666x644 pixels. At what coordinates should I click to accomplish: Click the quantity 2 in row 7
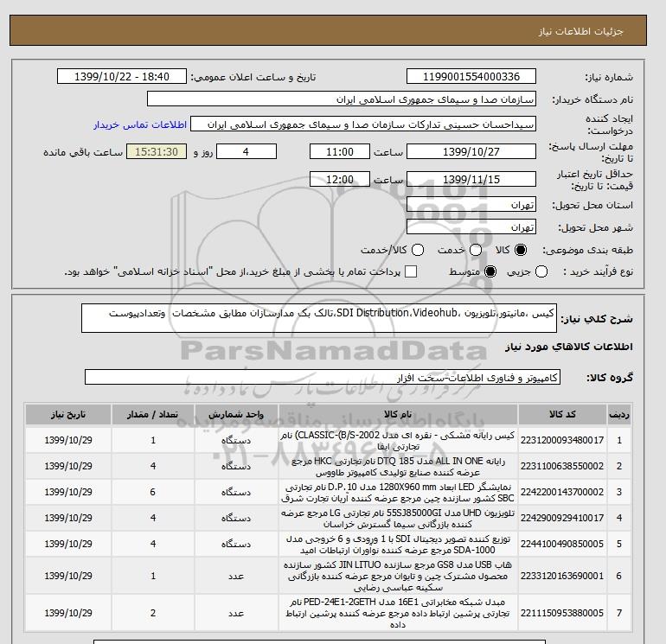(153, 613)
